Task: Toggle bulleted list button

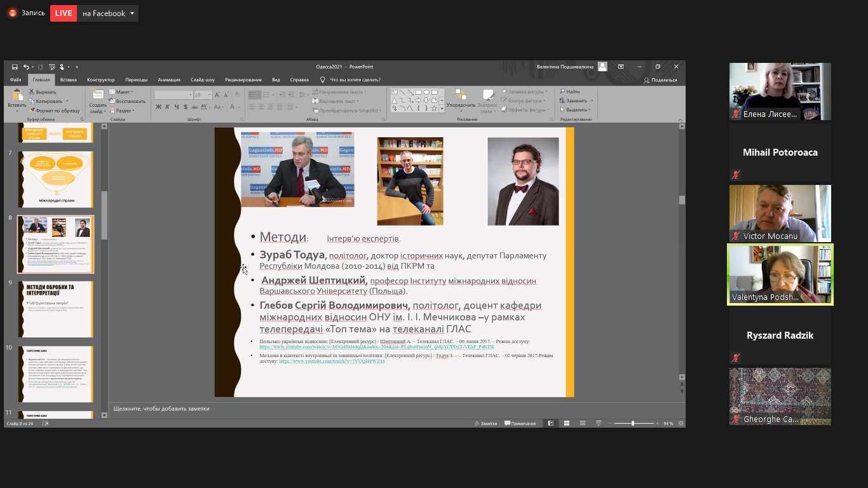Action: 254,95
